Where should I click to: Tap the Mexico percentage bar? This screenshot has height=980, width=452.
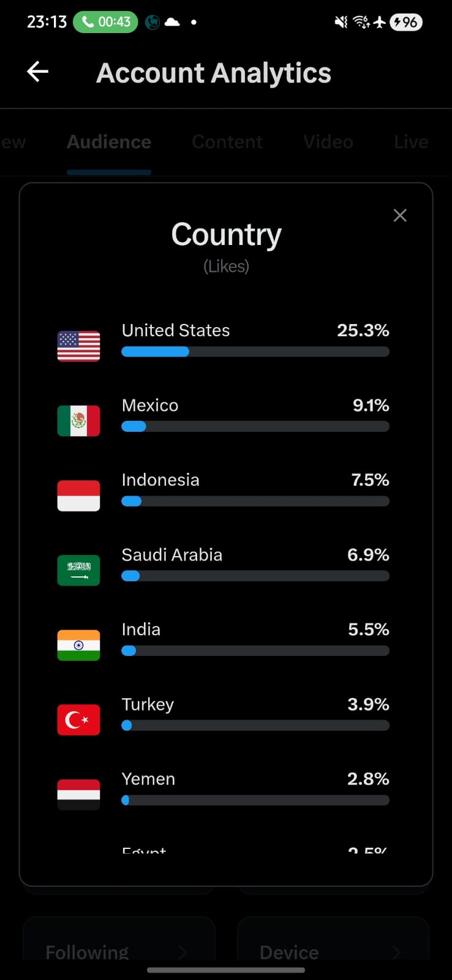pyautogui.click(x=255, y=426)
